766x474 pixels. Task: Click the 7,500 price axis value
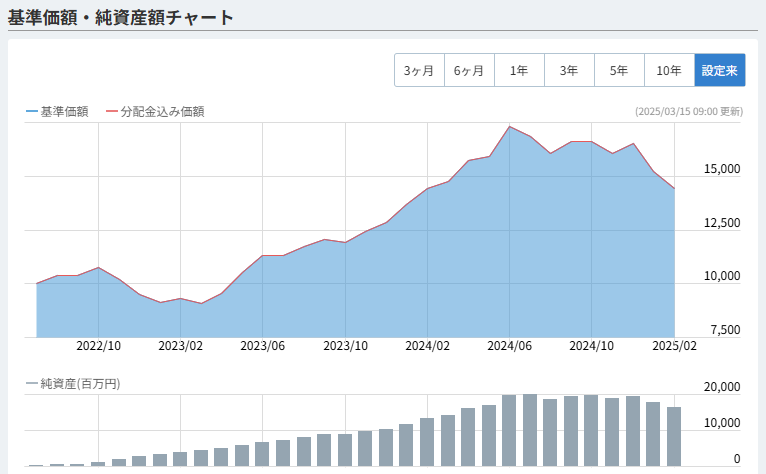click(x=725, y=330)
